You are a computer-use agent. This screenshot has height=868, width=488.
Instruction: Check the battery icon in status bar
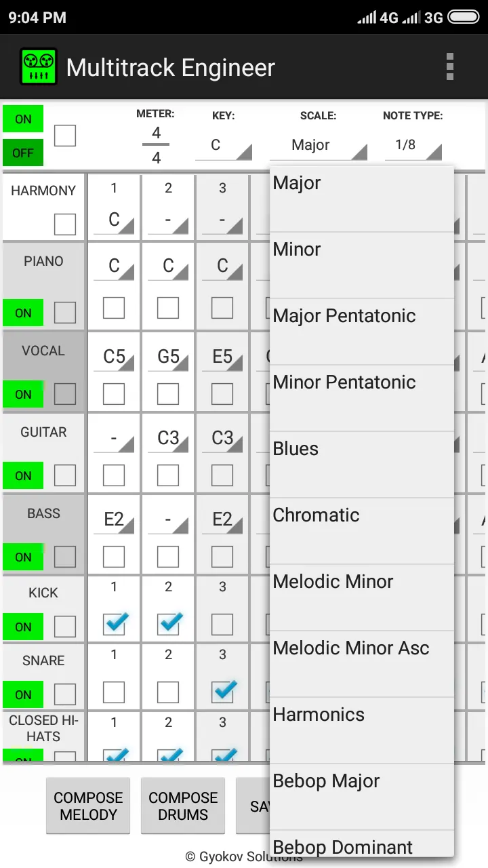(x=464, y=18)
